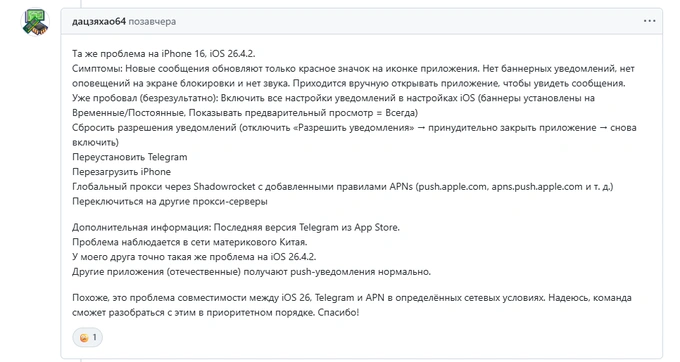680x362 pixels.
Task: Click the line starting 'Другие приложения (отечественные)'
Action: point(252,272)
